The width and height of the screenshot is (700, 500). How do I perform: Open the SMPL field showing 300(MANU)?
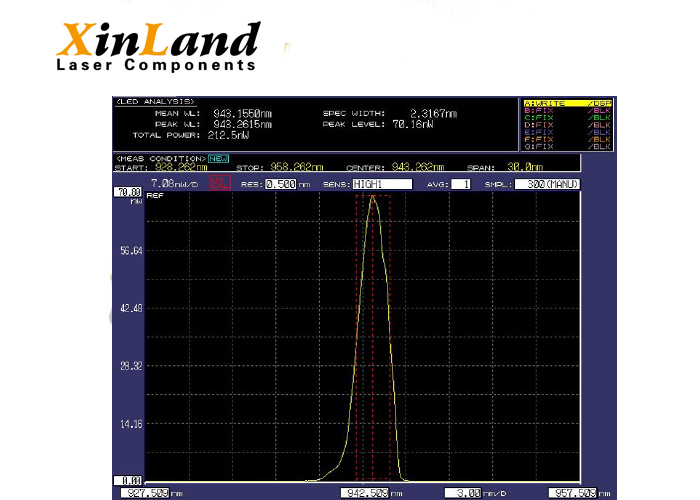[547, 185]
